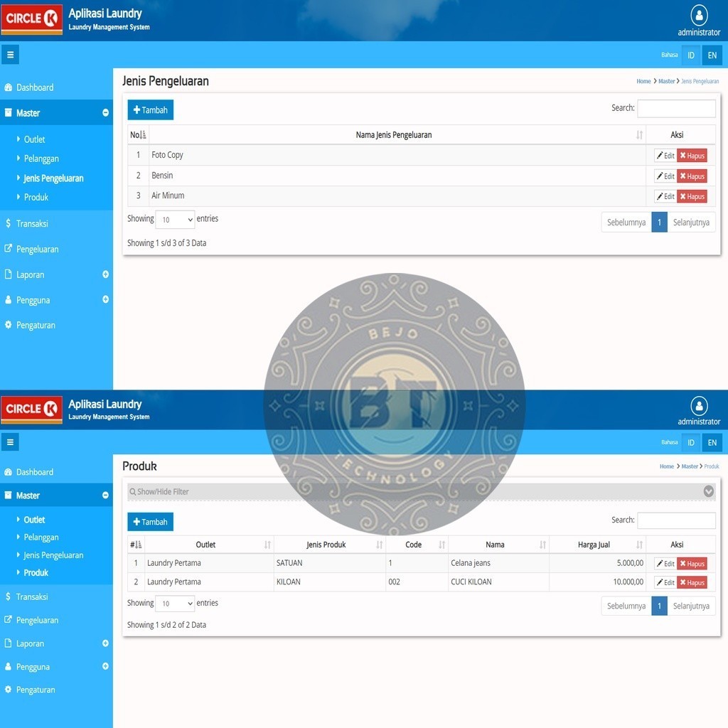Screen dimensions: 728x728
Task: Collapse Master menu on Produk page sidebar
Action: (105, 496)
